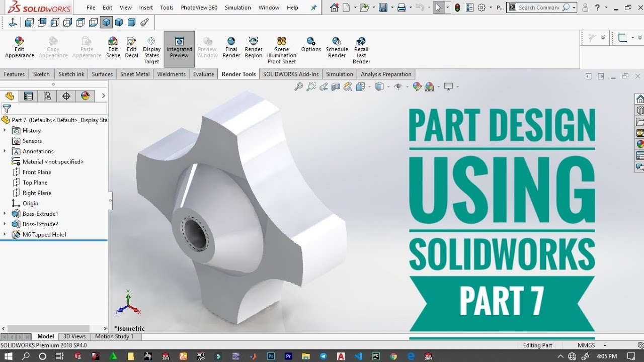Click the View Settings monitor icon
This screenshot has height=362, width=644.
[448, 86]
